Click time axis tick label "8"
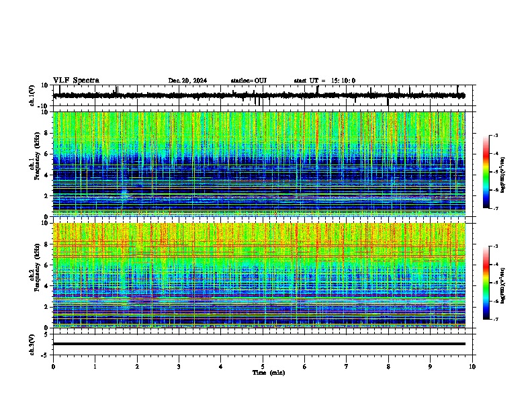Viewport: 532px width, 411px height. point(388,367)
